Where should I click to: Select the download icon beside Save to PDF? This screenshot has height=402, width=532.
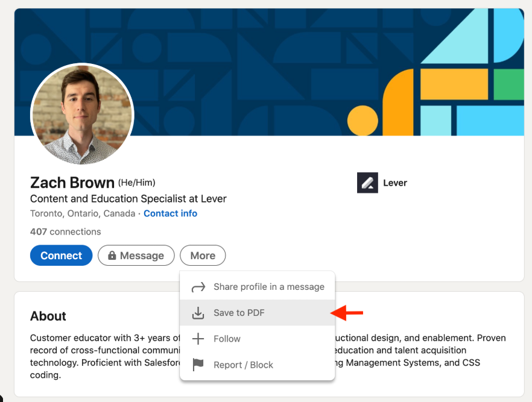pos(198,313)
